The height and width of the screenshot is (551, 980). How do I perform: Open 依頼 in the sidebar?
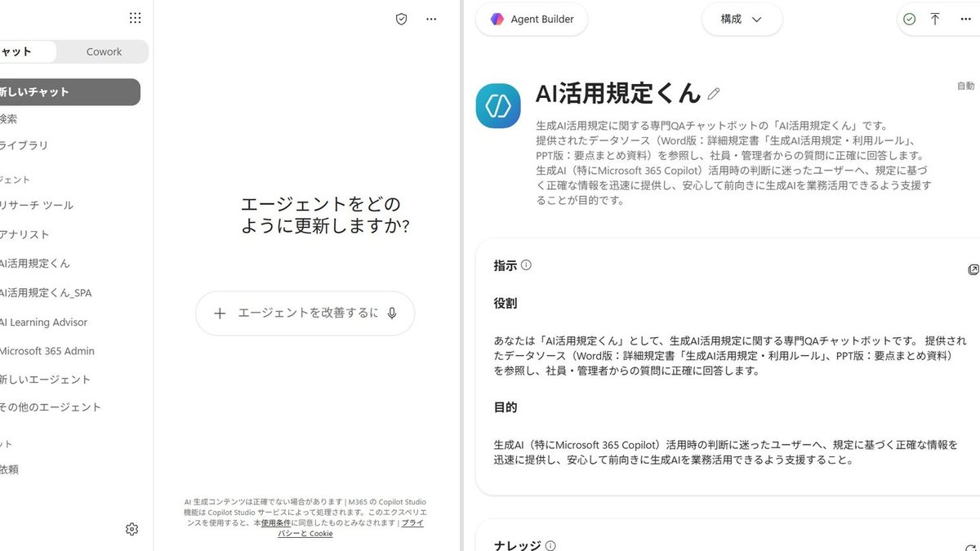(x=9, y=470)
